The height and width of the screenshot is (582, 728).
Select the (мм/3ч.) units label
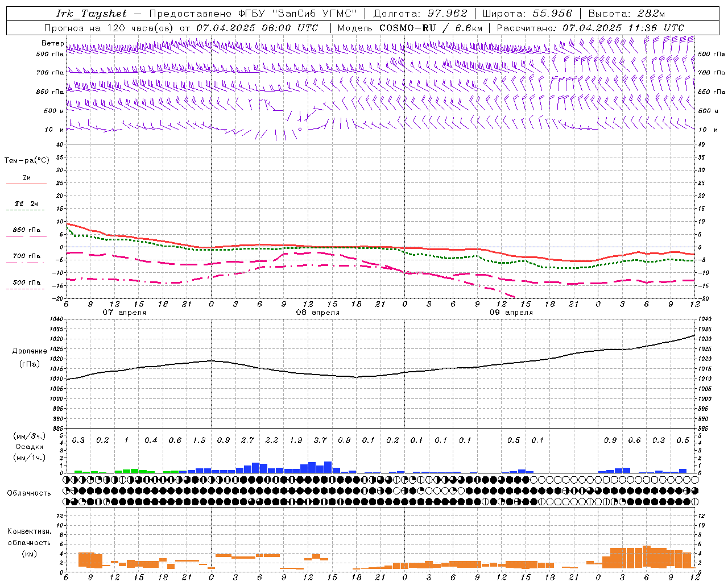29,436
